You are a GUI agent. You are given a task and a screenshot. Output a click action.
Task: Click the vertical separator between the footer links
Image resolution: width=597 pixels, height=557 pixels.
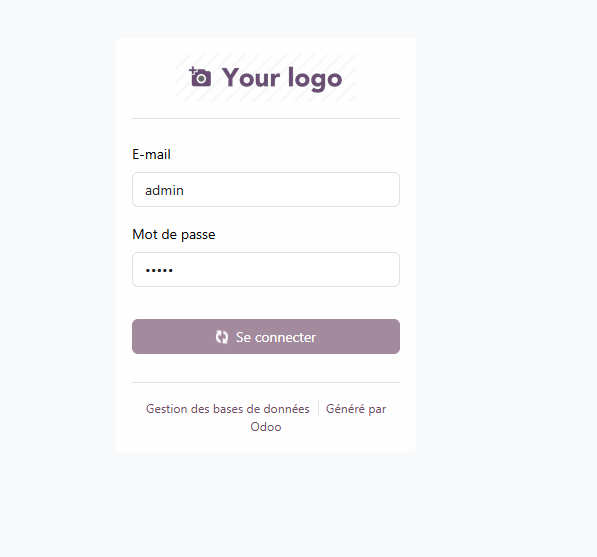(318, 408)
